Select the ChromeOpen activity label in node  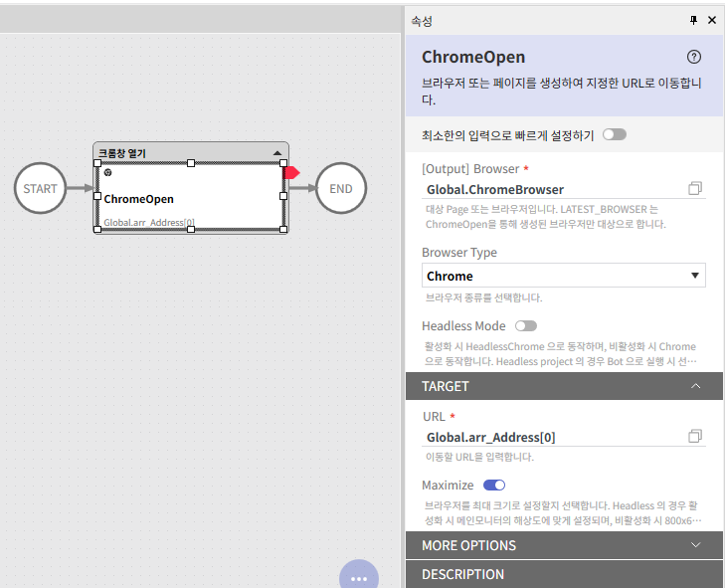tap(138, 199)
